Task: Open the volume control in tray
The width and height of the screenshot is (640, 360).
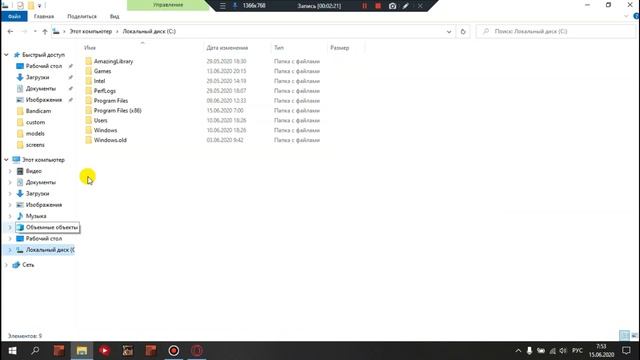Action: coord(563,351)
